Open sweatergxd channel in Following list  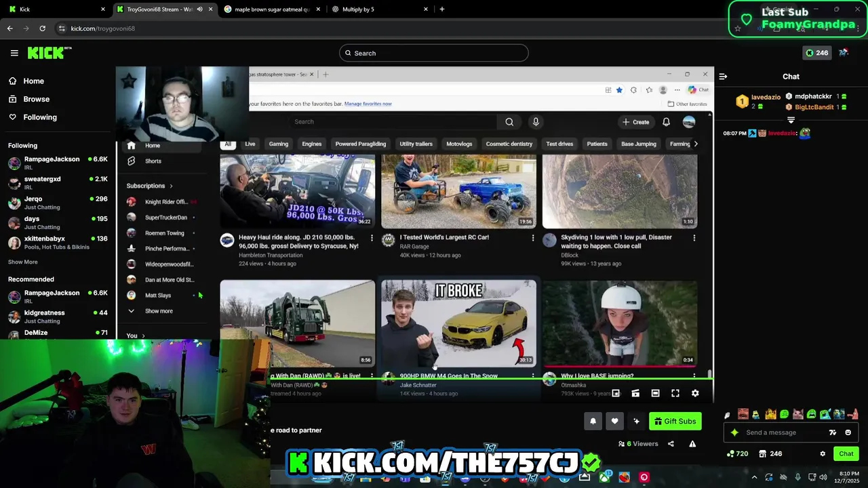(x=58, y=182)
